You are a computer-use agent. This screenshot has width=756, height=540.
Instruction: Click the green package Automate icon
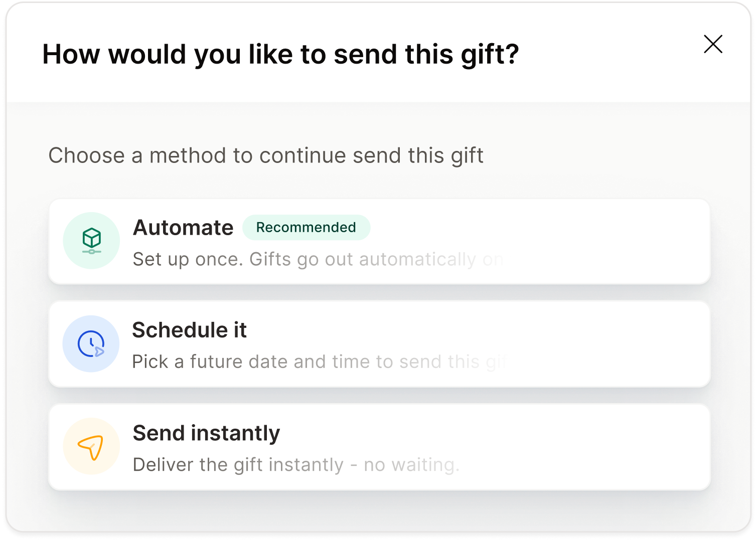91,241
